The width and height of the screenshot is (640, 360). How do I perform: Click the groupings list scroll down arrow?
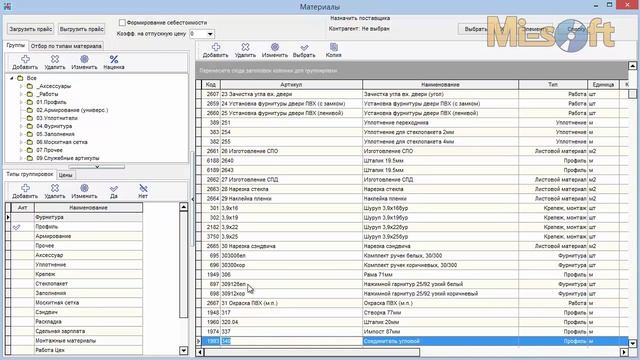click(x=184, y=350)
